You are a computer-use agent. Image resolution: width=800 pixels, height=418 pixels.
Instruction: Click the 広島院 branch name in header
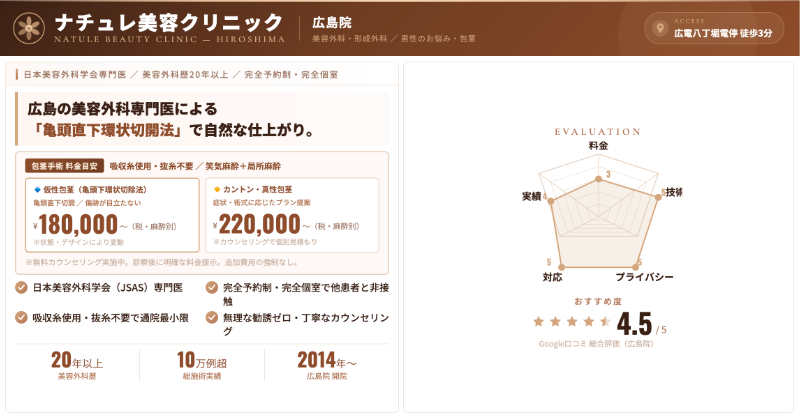332,21
